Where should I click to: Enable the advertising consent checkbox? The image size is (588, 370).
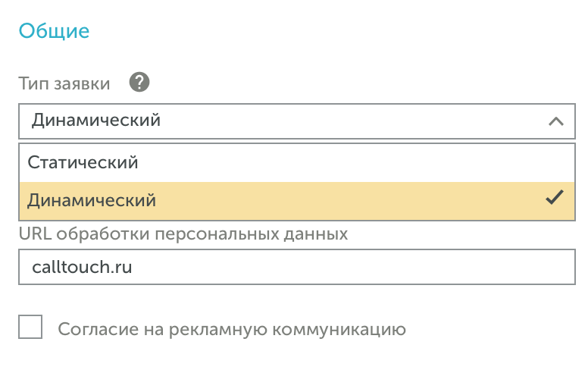click(x=31, y=328)
